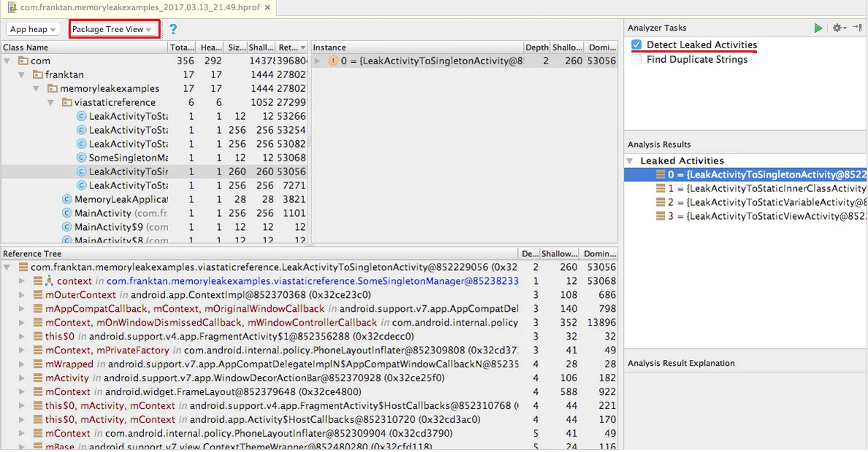Click the blue question mark help icon
868x452 pixels.
tap(173, 29)
